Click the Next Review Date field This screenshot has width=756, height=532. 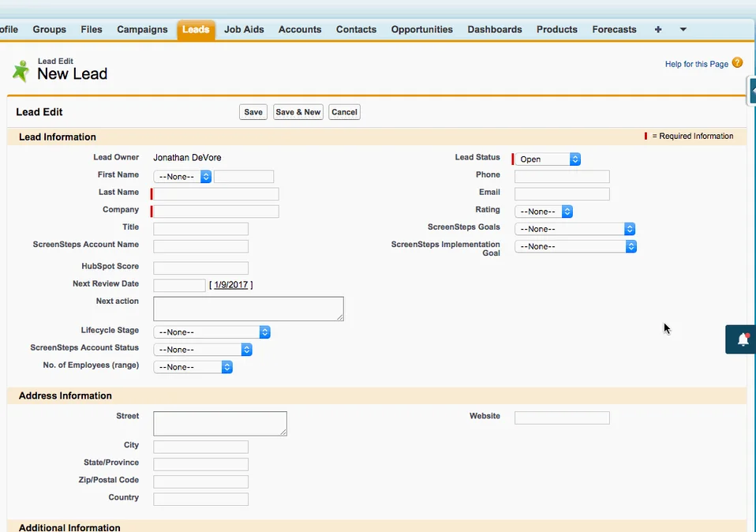coord(179,286)
